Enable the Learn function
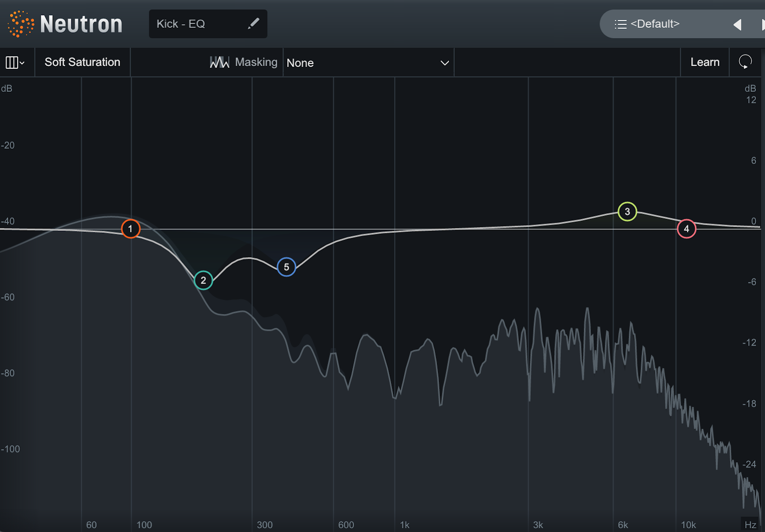 pos(704,62)
